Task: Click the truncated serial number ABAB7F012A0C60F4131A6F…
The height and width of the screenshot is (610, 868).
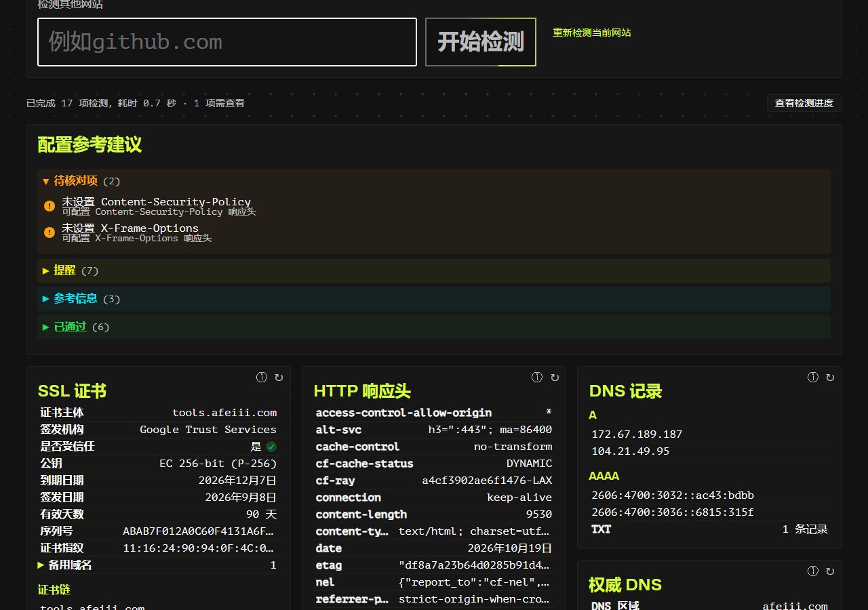Action: 199,531
